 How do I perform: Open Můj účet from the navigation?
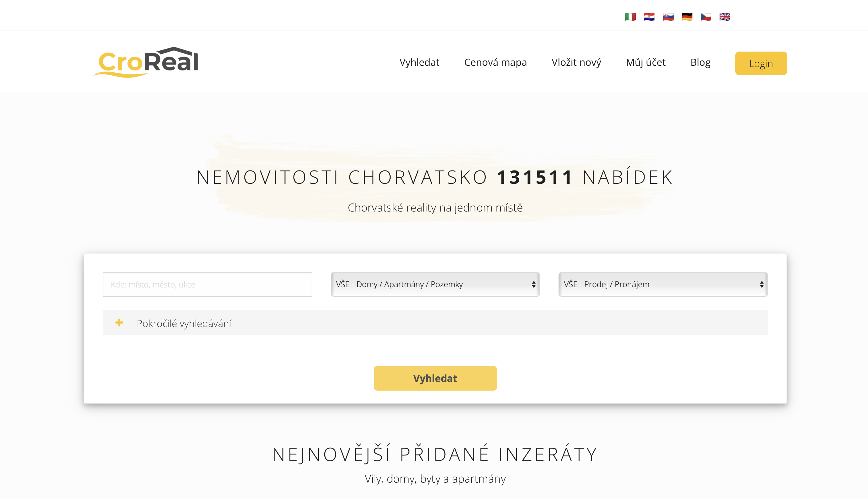coord(646,62)
